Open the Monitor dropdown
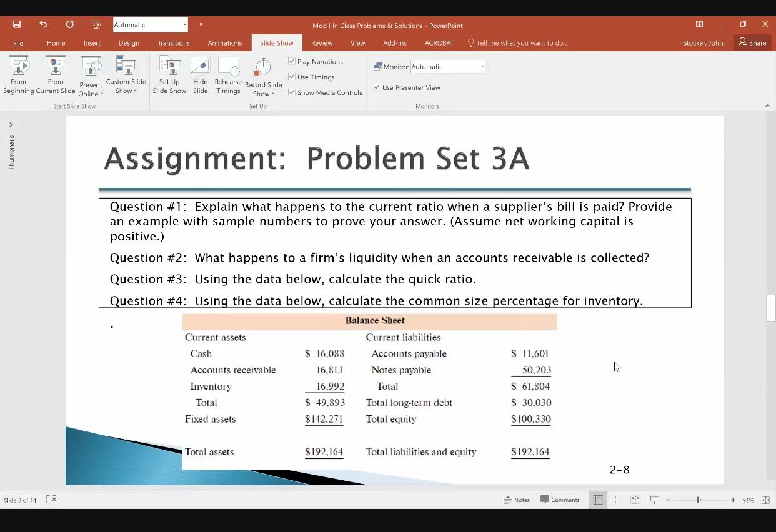 point(481,66)
